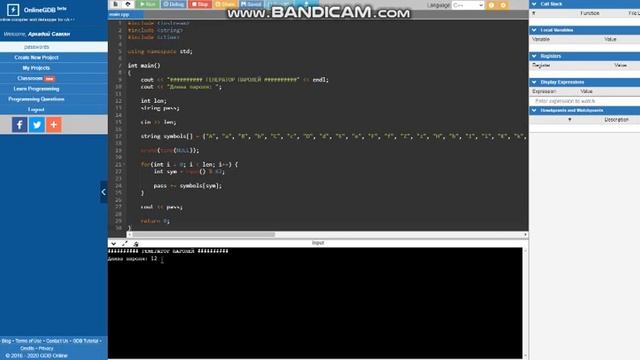
Task: Open Create New Project in sidebar
Action: [36, 58]
